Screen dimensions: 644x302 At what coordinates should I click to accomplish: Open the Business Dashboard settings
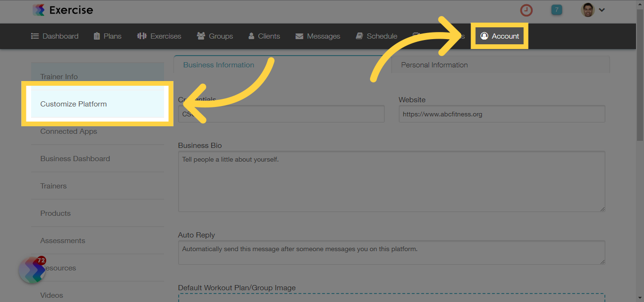[74, 158]
